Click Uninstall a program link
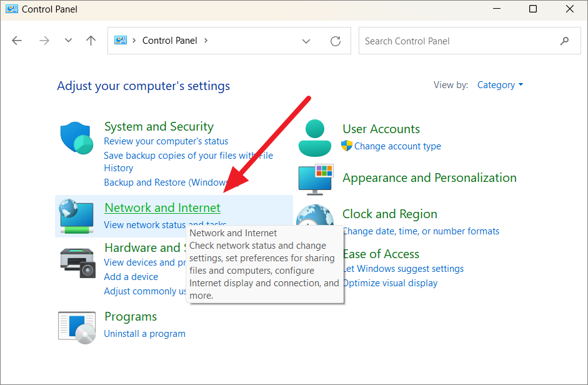 click(144, 334)
